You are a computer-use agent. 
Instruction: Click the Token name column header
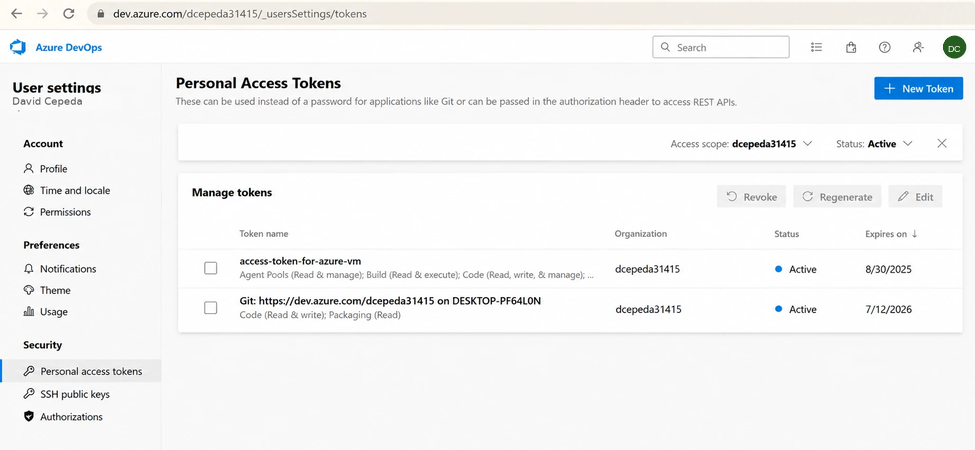(264, 234)
